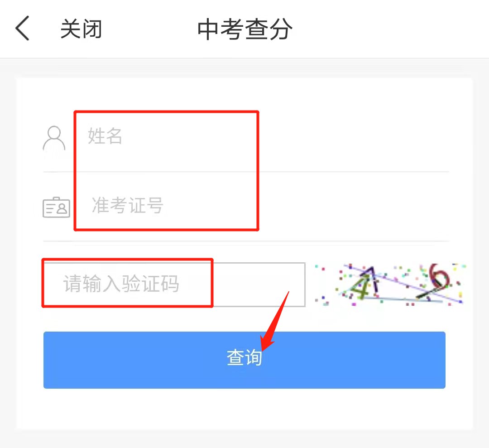Image resolution: width=489 pixels, height=448 pixels.
Task: Go back using the left chevron
Action: click(x=23, y=28)
